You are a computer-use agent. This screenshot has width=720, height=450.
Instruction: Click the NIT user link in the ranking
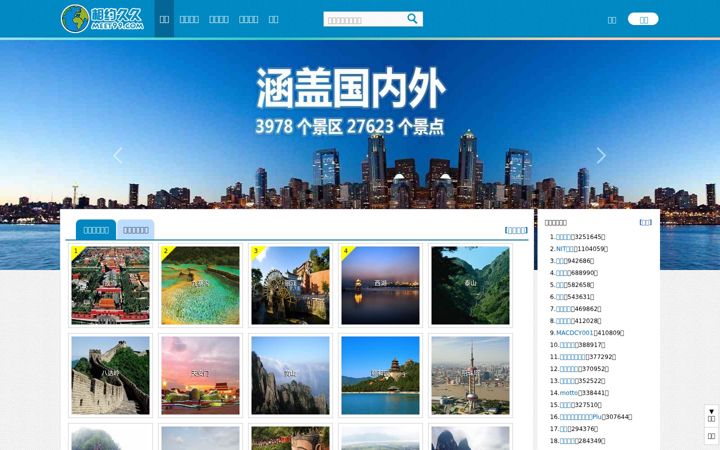point(565,249)
